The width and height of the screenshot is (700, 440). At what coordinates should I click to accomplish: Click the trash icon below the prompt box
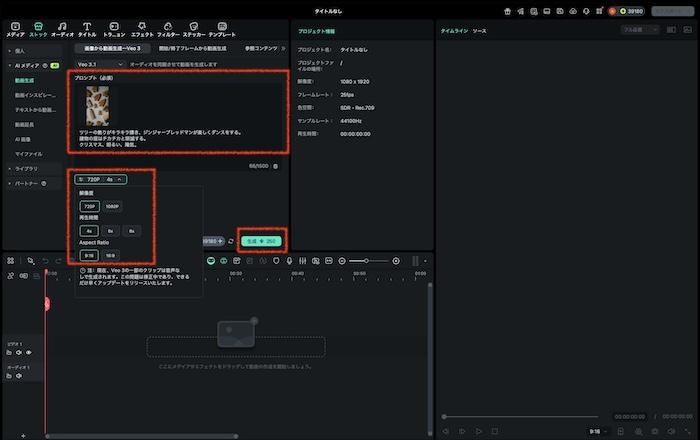pyautogui.click(x=276, y=166)
